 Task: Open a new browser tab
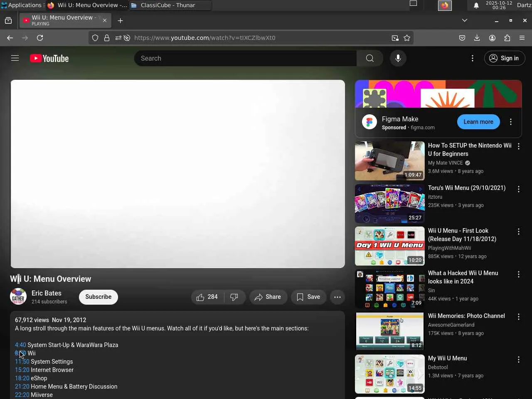click(x=121, y=20)
